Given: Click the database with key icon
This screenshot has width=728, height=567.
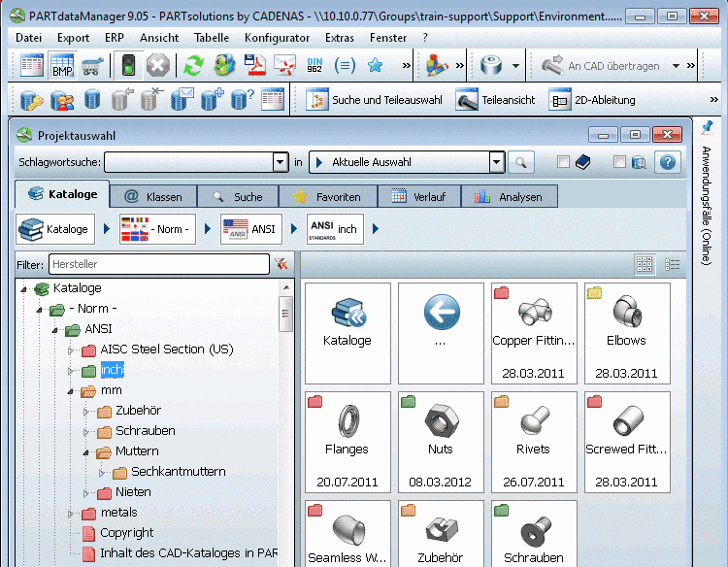Looking at the screenshot, I should pos(31,100).
